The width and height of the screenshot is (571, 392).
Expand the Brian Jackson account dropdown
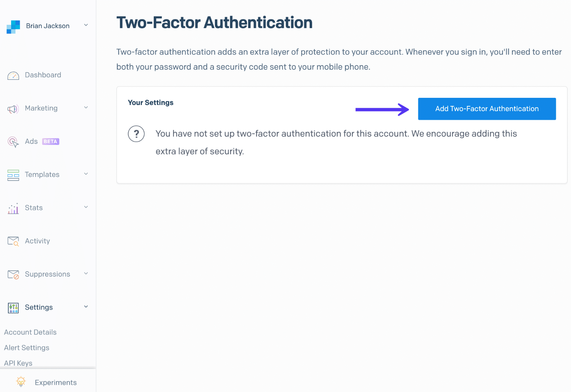click(x=86, y=25)
